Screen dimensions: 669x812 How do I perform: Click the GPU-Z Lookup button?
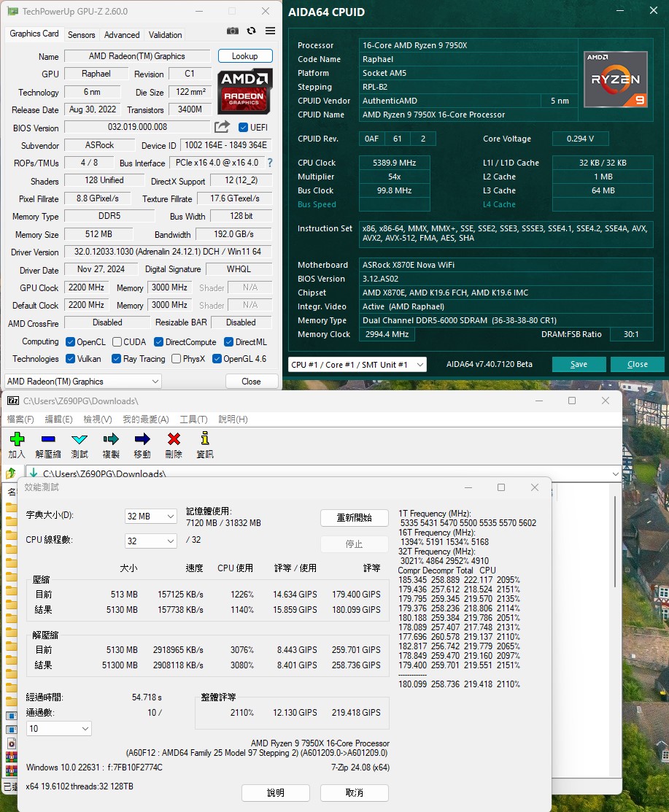pos(245,56)
